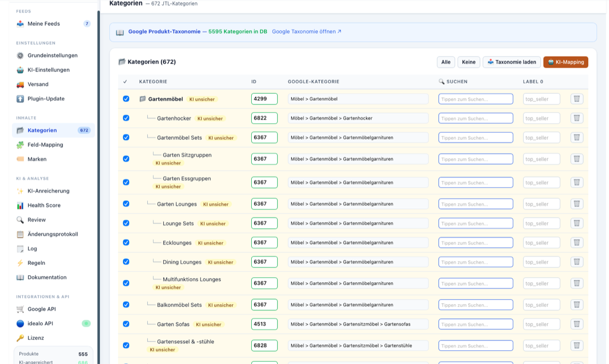Click the Alle button
The width and height of the screenshot is (609, 364).
coord(446,62)
